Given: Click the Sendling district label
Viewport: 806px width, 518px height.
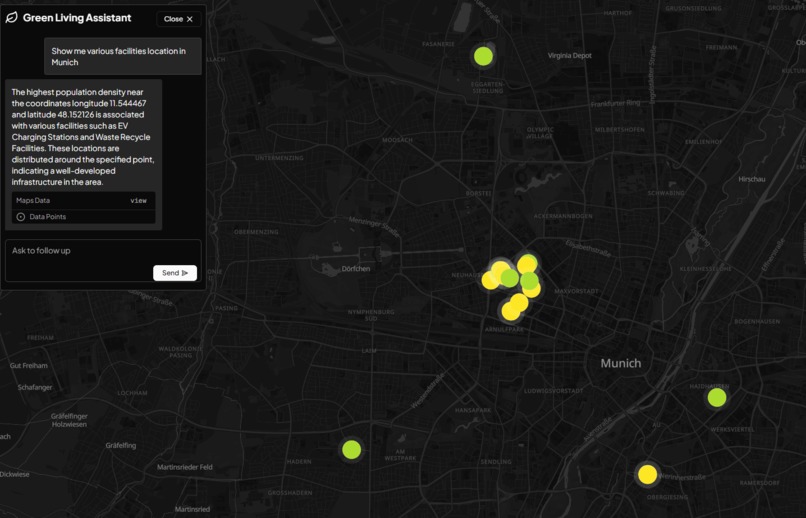Looking at the screenshot, I should (496, 462).
